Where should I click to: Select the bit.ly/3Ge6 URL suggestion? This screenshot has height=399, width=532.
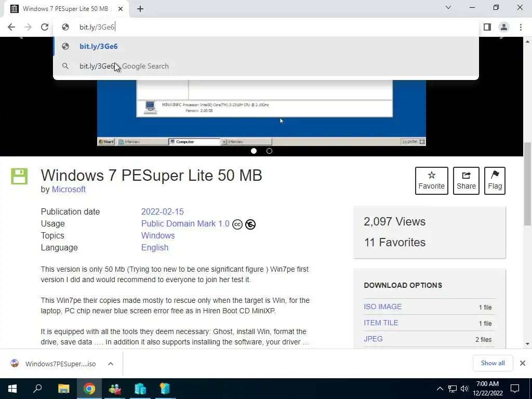[266, 46]
